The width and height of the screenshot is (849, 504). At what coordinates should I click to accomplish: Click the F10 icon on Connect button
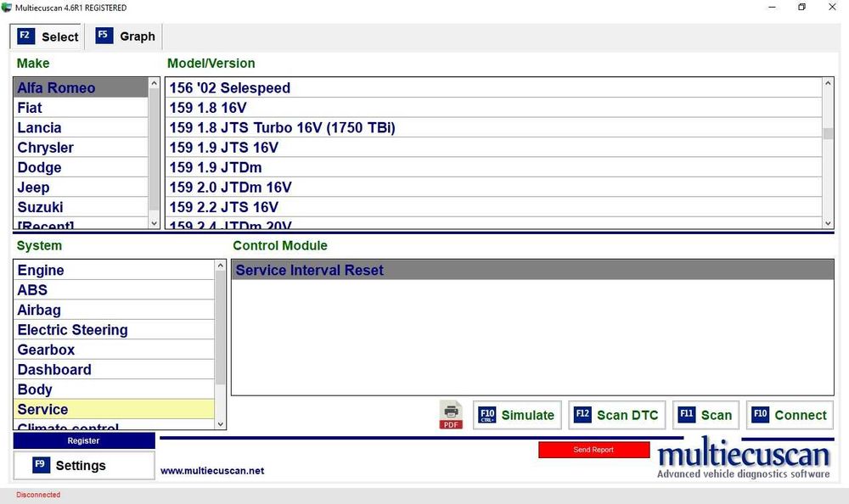click(x=760, y=415)
